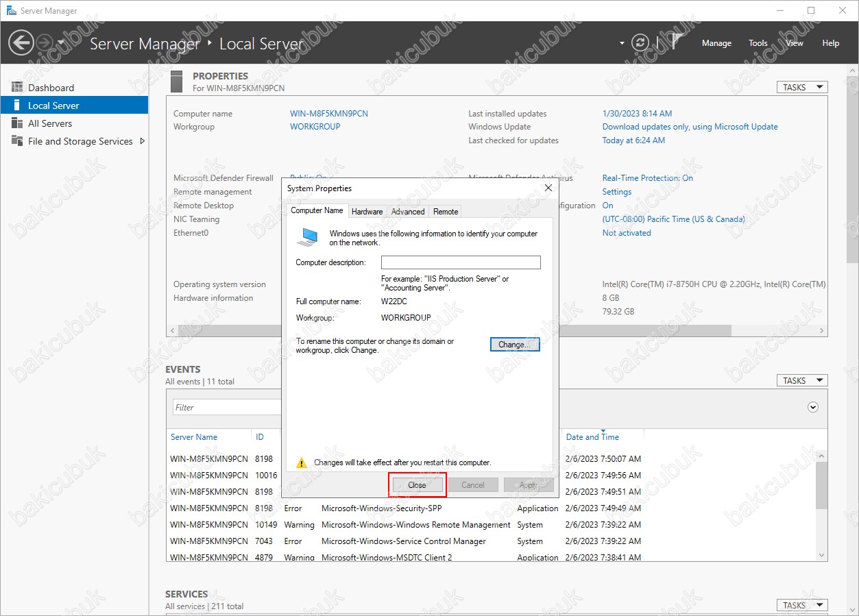Select the event row with ID 4879
The image size is (859, 616).
(491, 557)
